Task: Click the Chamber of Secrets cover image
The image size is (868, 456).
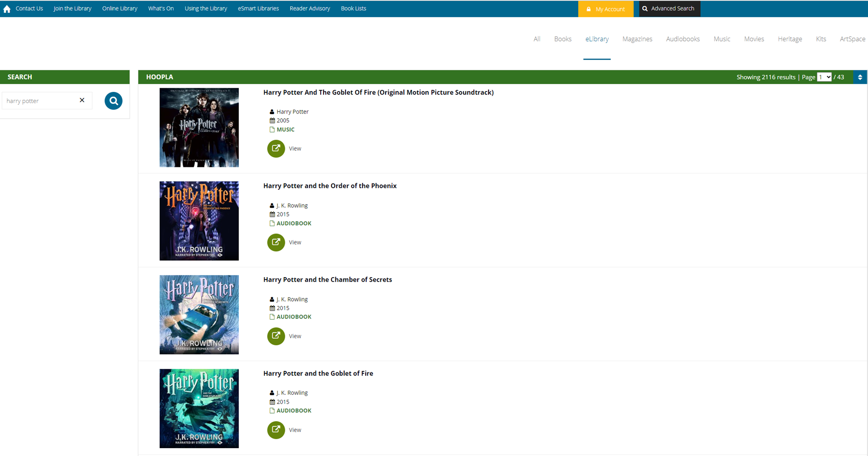Action: pos(199,315)
